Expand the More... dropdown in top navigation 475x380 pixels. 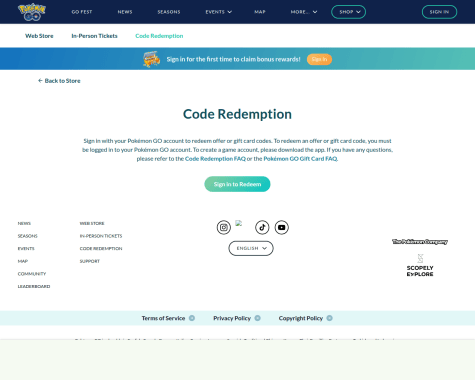point(304,12)
